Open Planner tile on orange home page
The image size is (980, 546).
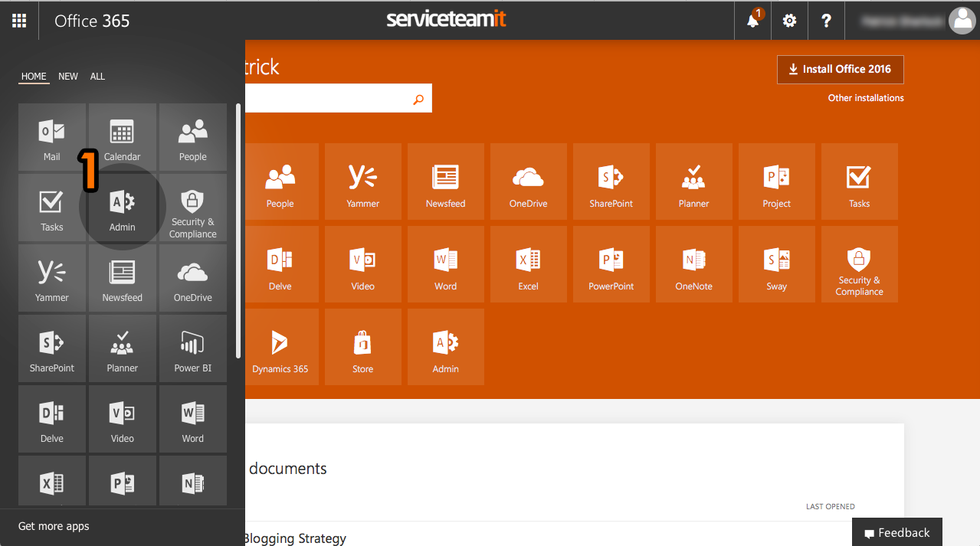[694, 181]
